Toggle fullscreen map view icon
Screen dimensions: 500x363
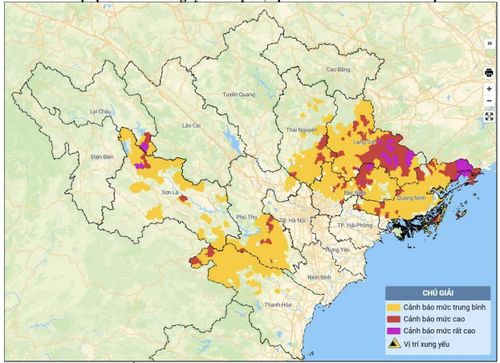(489, 117)
